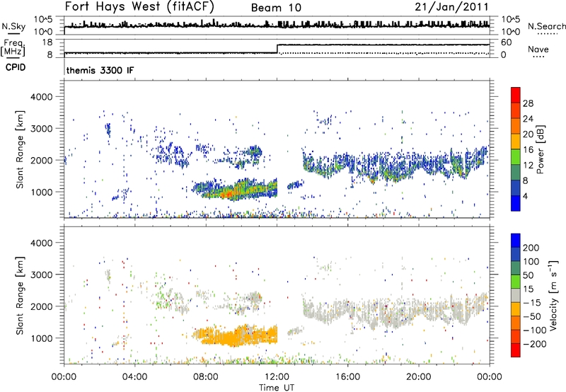The image size is (566, 392).
Task: Click the 'Beam 10' label
Action: pyautogui.click(x=276, y=8)
